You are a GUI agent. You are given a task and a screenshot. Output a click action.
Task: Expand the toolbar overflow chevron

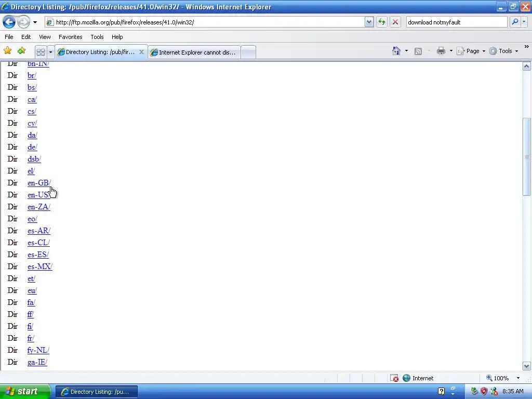click(x=527, y=47)
